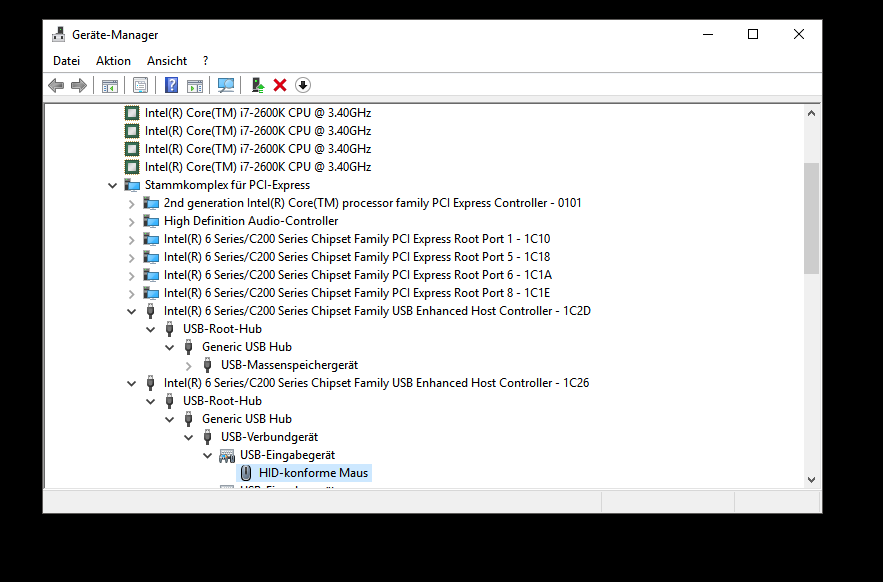This screenshot has width=883, height=582.
Task: Open the Aktion menu
Action: click(113, 61)
